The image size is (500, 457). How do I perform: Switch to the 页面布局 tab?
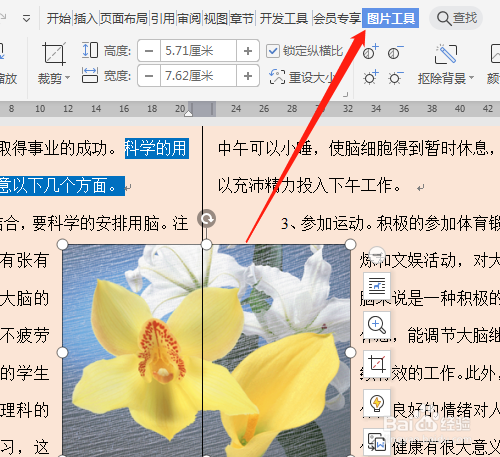click(124, 18)
